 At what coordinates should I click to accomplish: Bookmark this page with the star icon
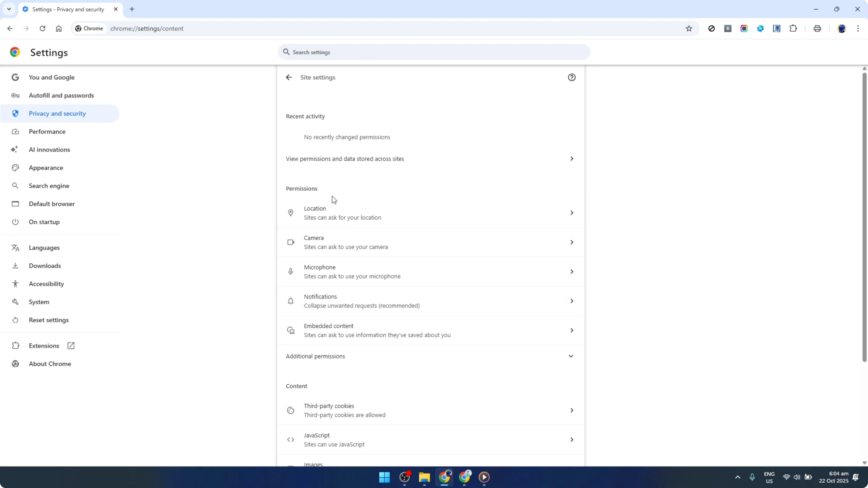[689, 29]
